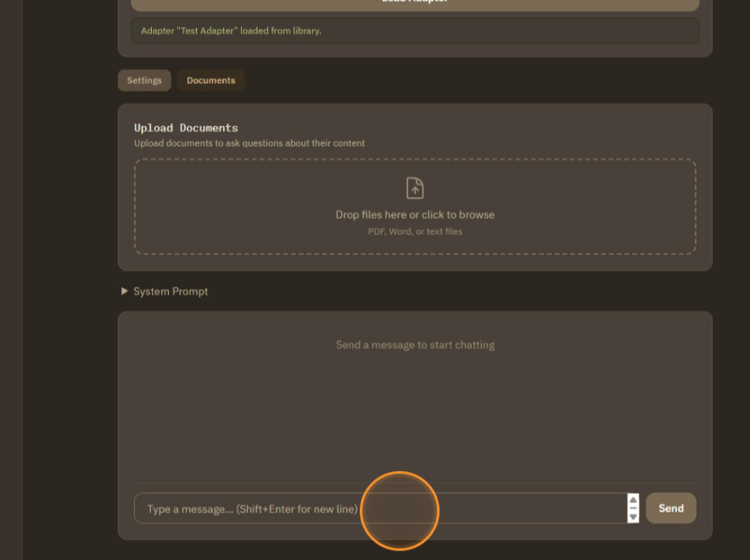This screenshot has width=750, height=560.
Task: Click 'Drop files here or click to browse'
Action: click(415, 215)
